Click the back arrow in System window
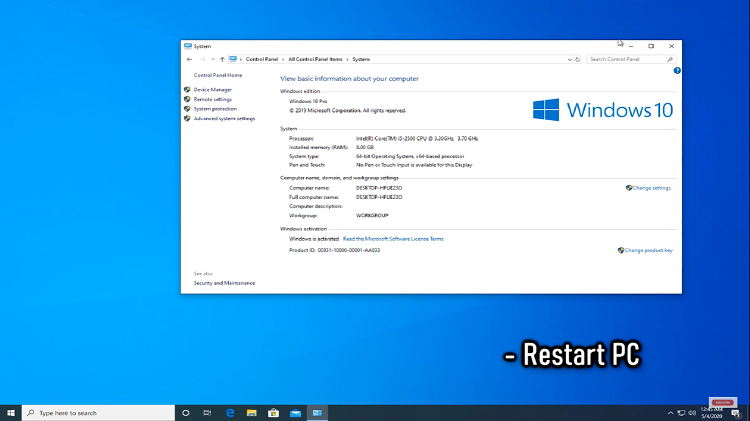The image size is (750, 421). pyautogui.click(x=188, y=59)
